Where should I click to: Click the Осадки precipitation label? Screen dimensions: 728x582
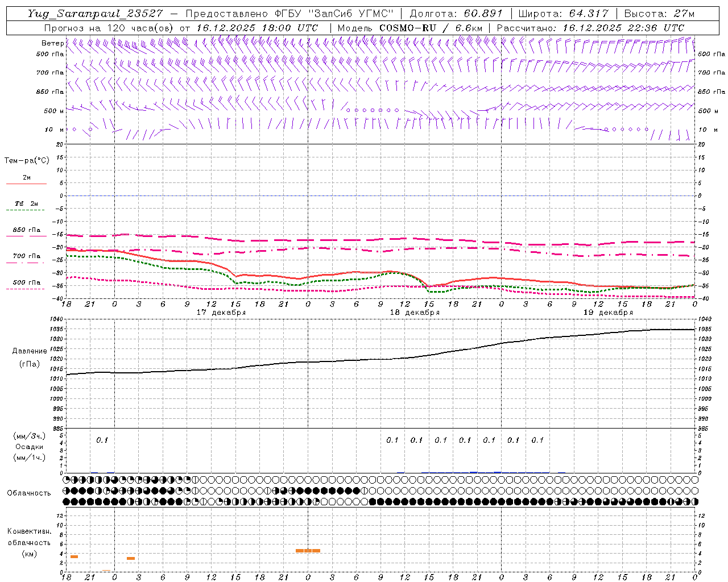click(x=30, y=447)
